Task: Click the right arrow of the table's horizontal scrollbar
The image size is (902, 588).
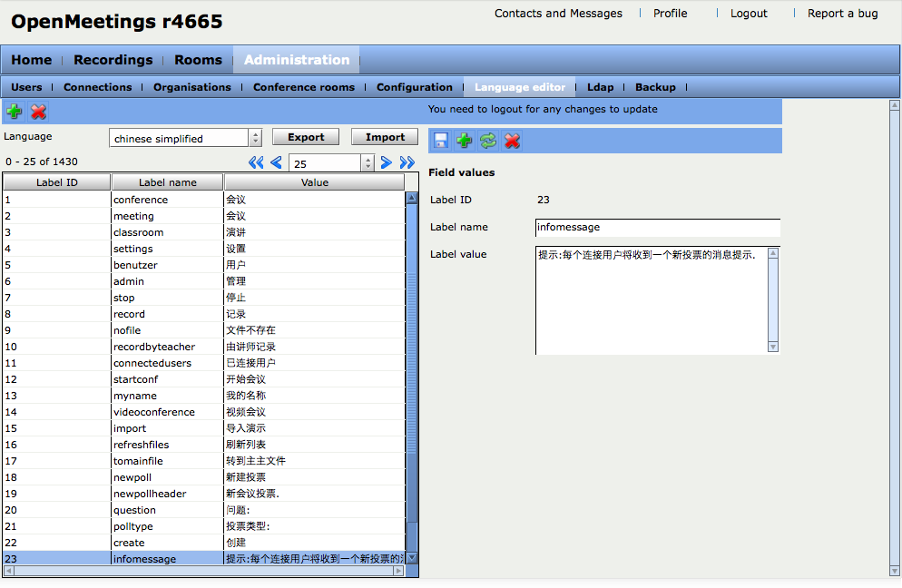Action: [x=398, y=571]
